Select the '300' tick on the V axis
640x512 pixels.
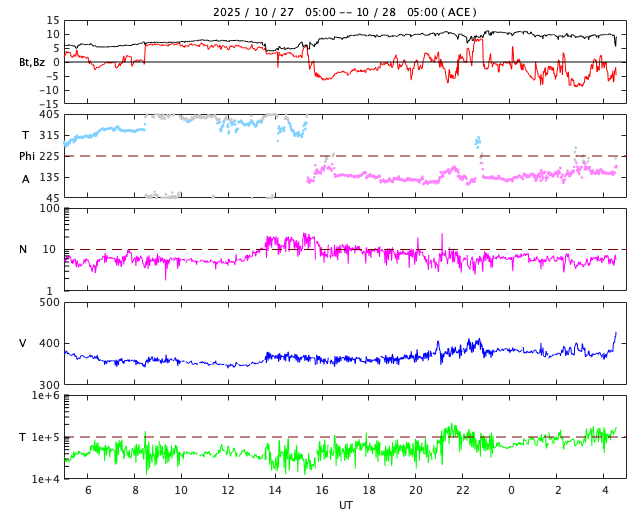(49, 385)
